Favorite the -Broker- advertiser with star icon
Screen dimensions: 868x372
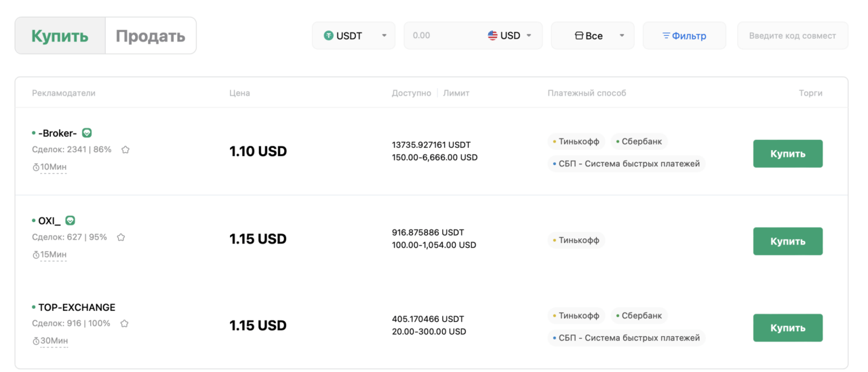click(x=125, y=149)
